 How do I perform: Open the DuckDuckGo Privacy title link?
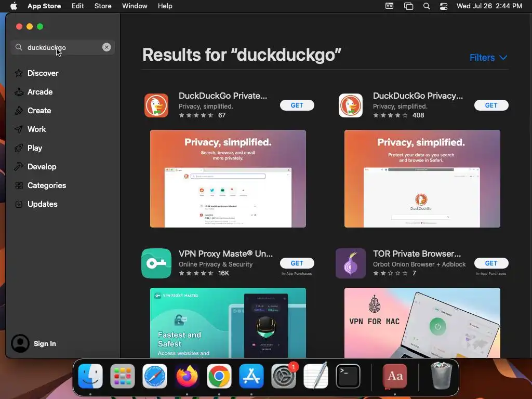[418, 96]
